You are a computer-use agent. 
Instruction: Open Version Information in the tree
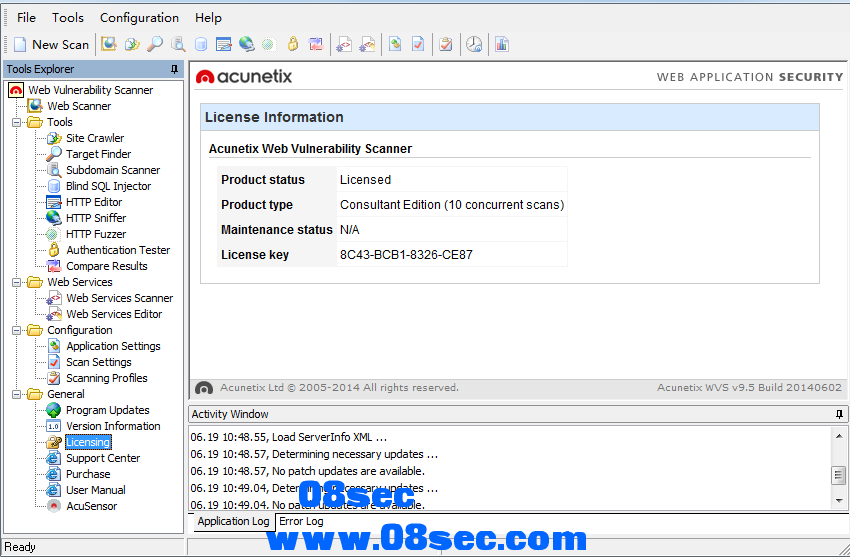click(113, 426)
